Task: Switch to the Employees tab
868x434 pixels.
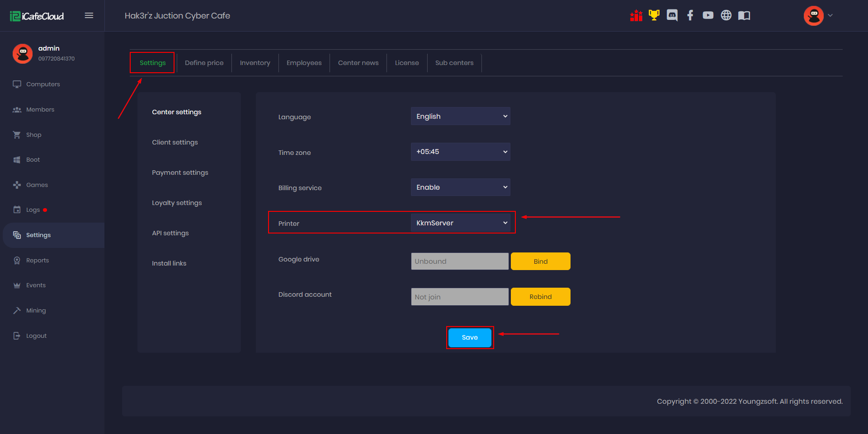Action: (304, 63)
